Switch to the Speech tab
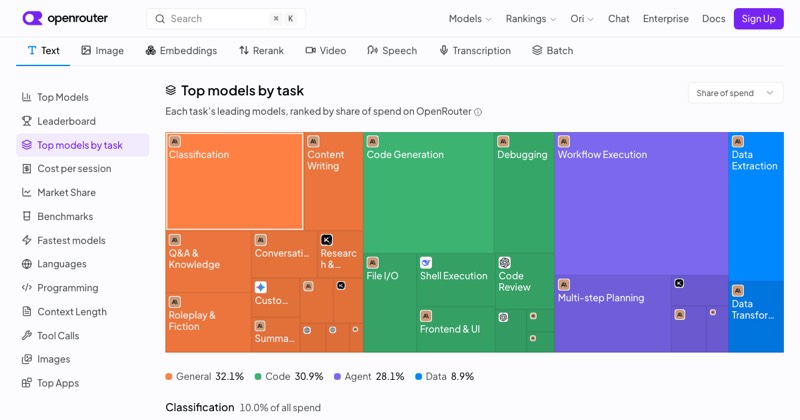 pyautogui.click(x=392, y=51)
